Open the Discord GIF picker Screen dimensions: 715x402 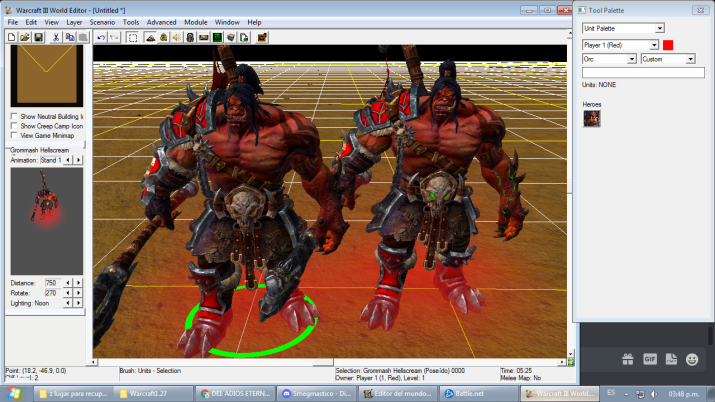[x=649, y=359]
